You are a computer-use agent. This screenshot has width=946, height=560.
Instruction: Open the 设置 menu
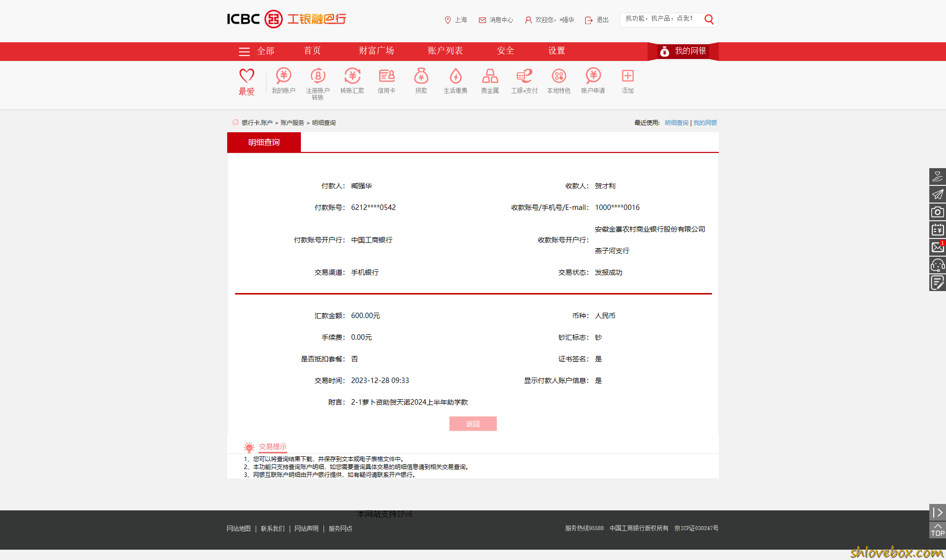pyautogui.click(x=557, y=51)
